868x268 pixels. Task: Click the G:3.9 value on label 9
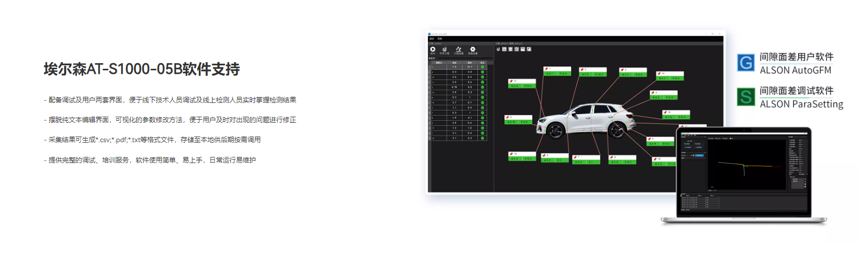pyautogui.click(x=653, y=144)
